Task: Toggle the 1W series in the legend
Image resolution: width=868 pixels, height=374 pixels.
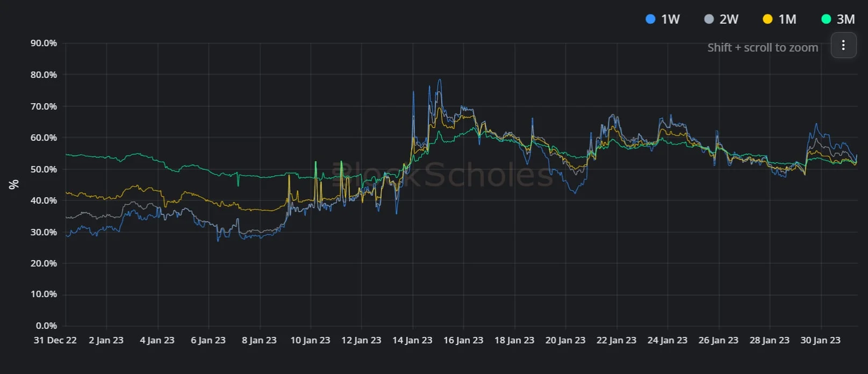Action: 662,19
